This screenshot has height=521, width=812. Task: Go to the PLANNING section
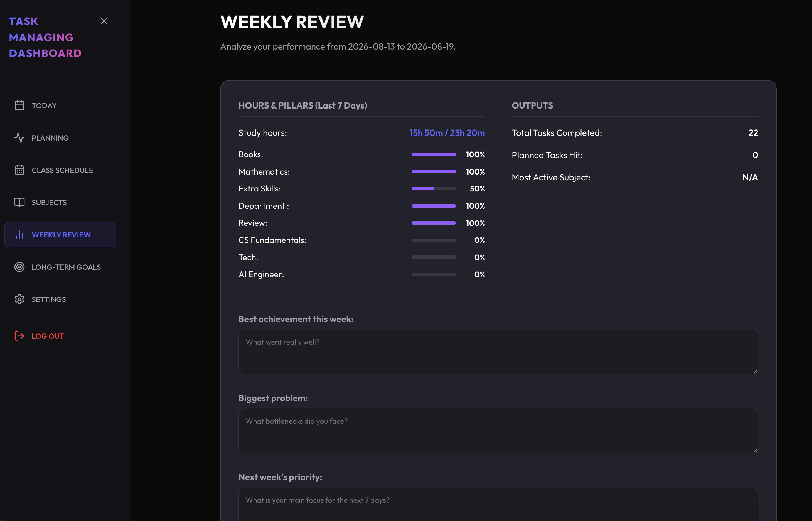click(60, 138)
